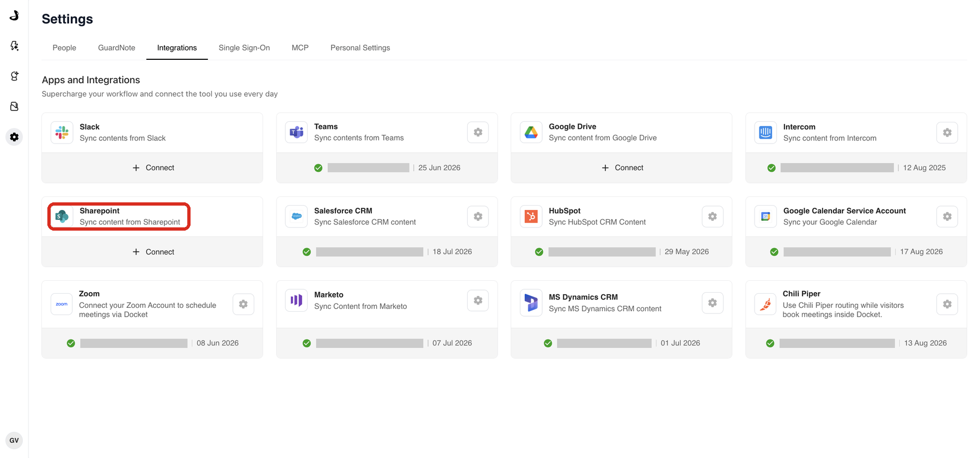This screenshot has width=980, height=458.
Task: Click the date 17 Aug 2026
Action: pyautogui.click(x=921, y=251)
